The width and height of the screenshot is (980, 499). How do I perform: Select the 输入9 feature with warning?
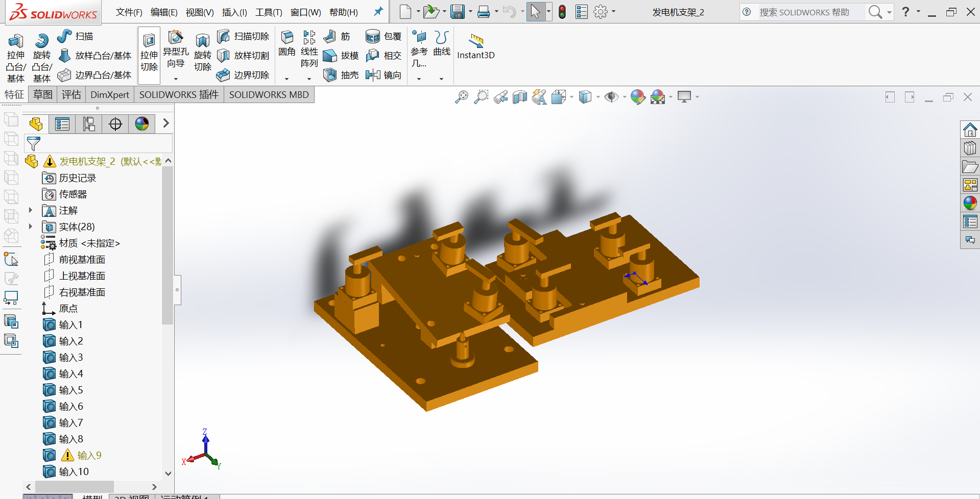click(x=89, y=455)
